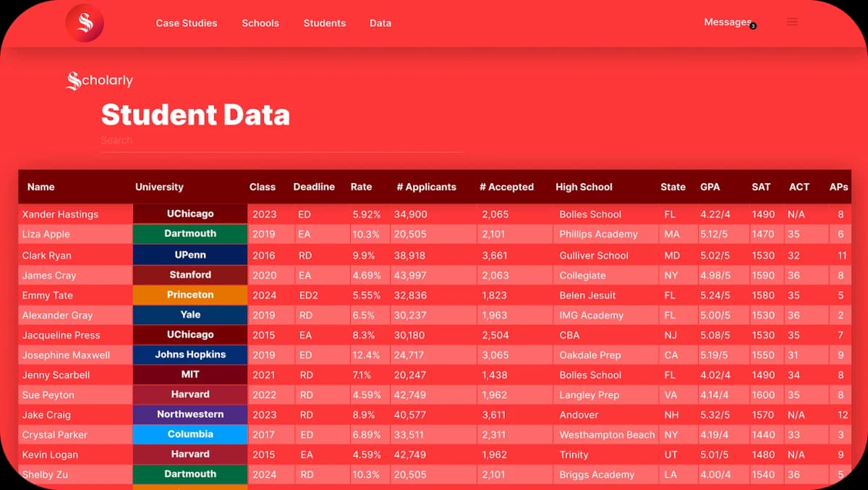Select the name Xander Hastings

60,214
